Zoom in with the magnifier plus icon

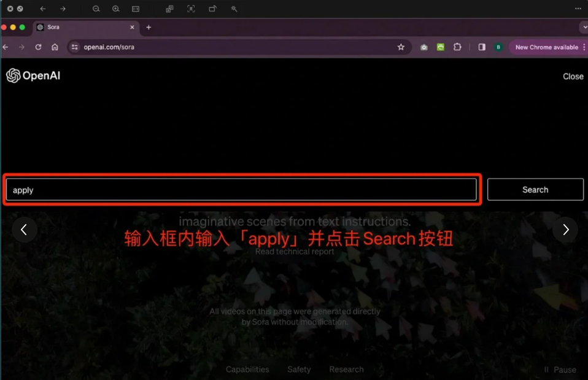(x=116, y=9)
